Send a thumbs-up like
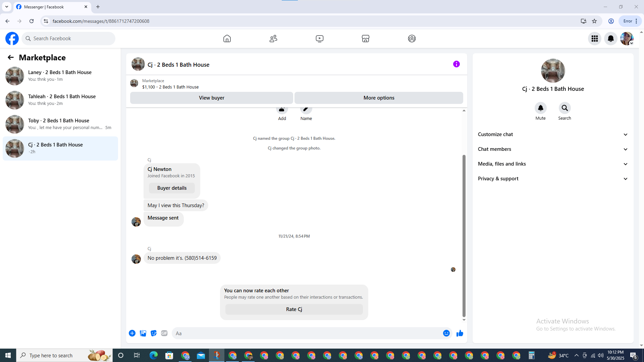644x362 pixels. tap(460, 333)
